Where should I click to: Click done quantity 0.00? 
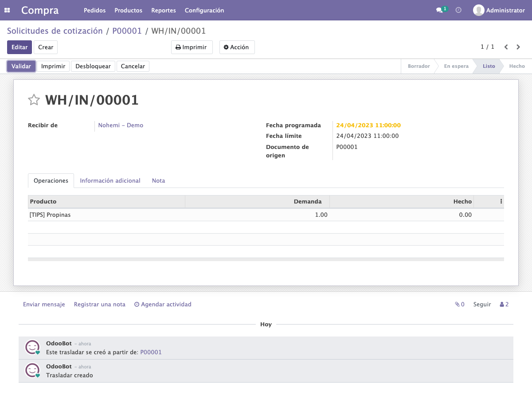point(465,215)
